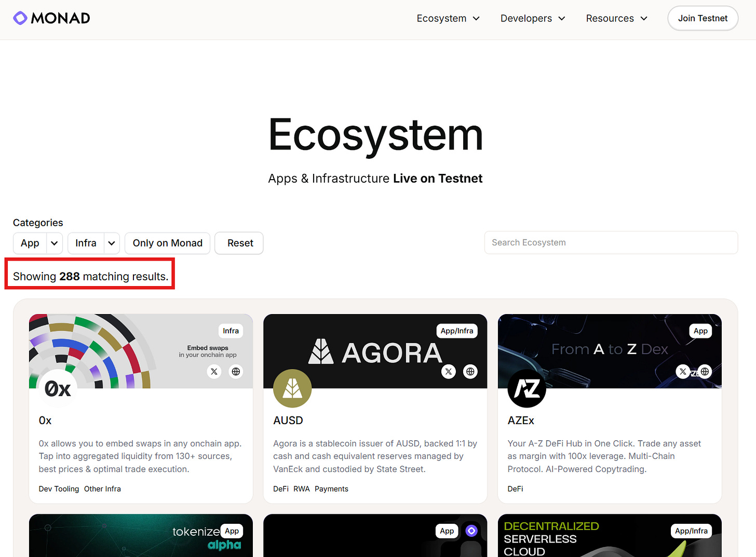Viewport: 756px width, 557px height.
Task: Open the App category dropdown arrow
Action: (x=55, y=243)
